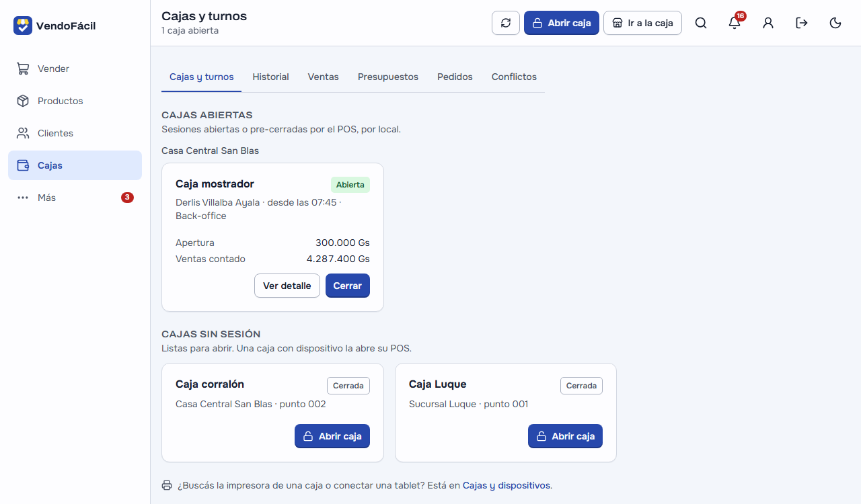
Task: Open notifications bell with 16 badge
Action: 735,23
